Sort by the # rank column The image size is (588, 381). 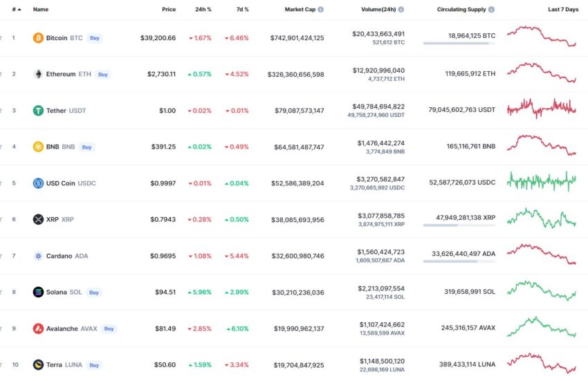tap(17, 10)
